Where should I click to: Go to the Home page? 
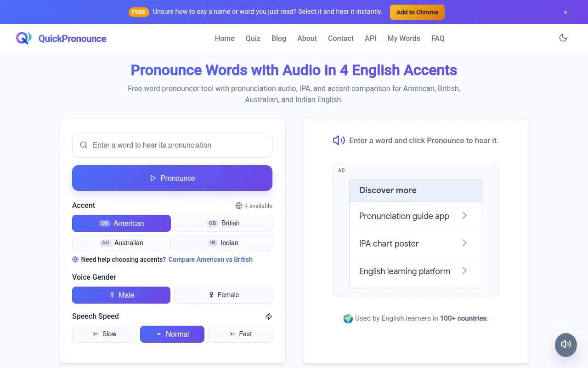coord(225,39)
